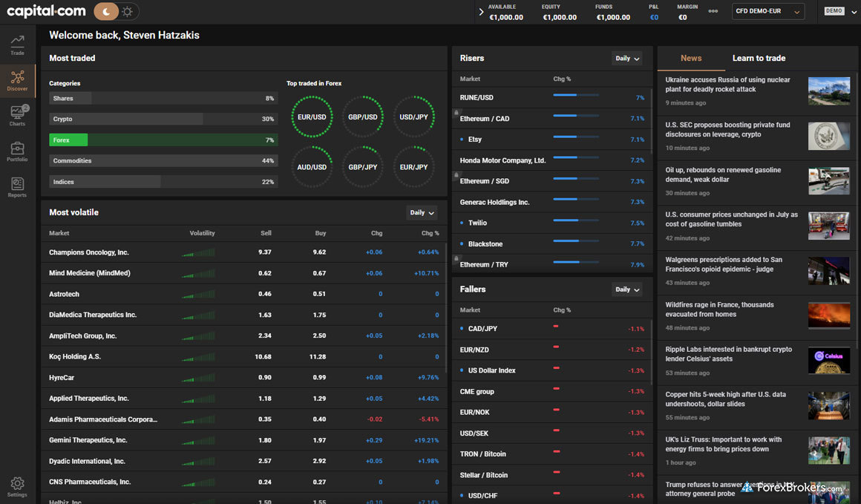Click the three-dots more options icon
861x504 pixels.
point(713,11)
